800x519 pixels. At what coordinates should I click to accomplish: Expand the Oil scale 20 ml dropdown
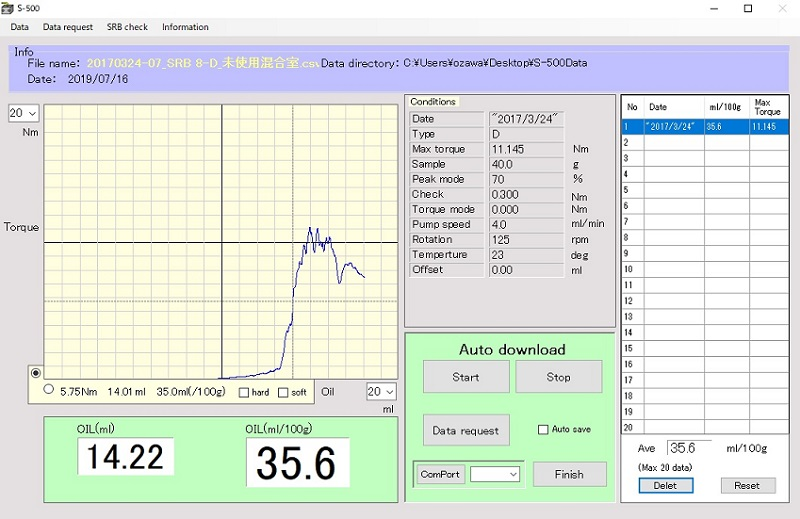[381, 392]
